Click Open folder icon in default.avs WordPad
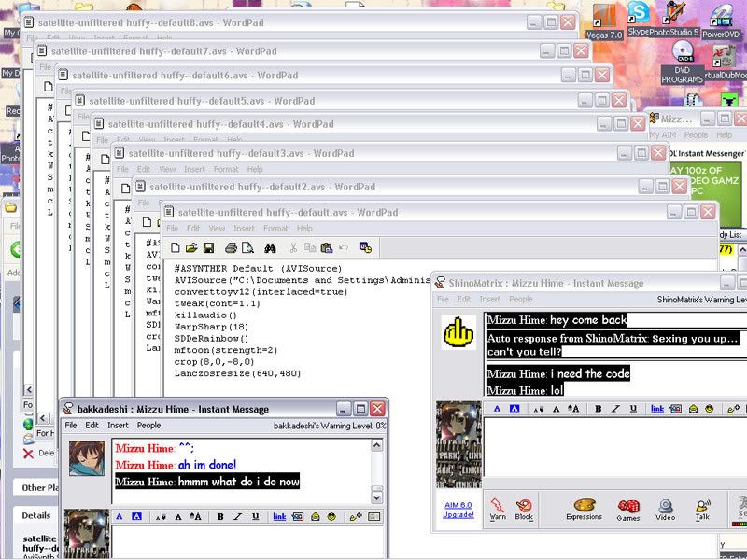Viewport: 747px width, 560px height. [x=191, y=248]
